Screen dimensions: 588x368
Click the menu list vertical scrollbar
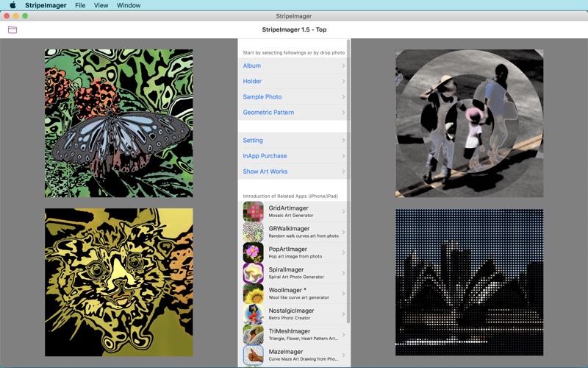pos(348,181)
